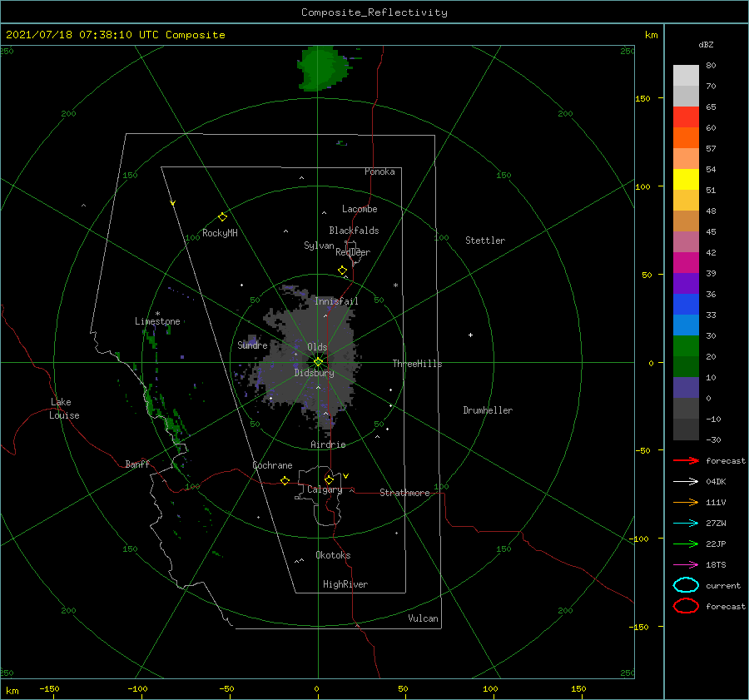Click the large green echo at top of map
The width and height of the screenshot is (749, 700).
click(x=323, y=68)
